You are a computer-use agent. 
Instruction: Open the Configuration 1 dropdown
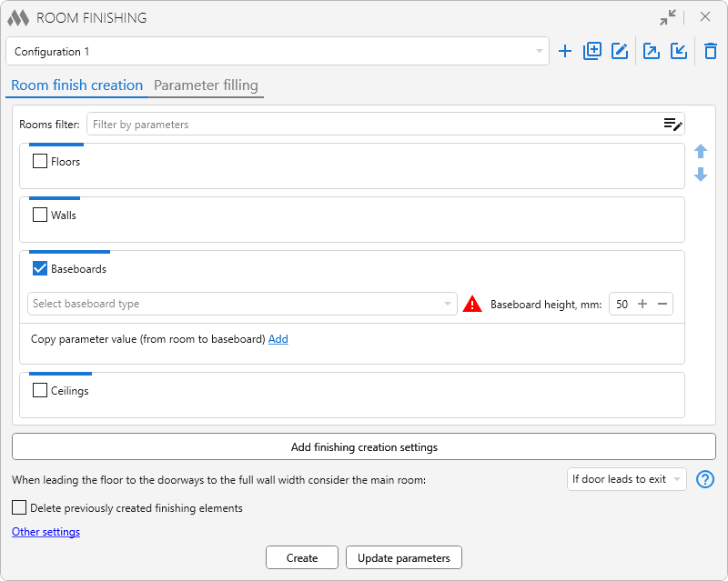[x=278, y=52]
